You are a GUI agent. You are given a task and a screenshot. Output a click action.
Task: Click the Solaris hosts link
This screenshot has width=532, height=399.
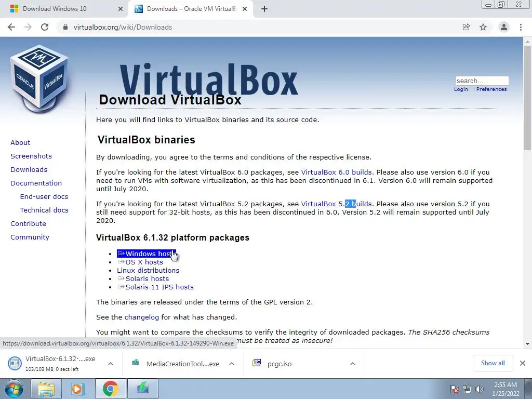tap(143, 279)
